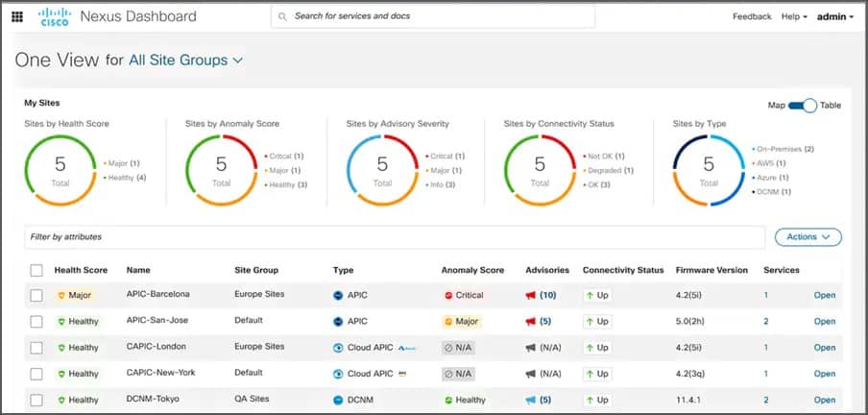Screen dimensions: 868x415
Task: Click the Cloud APIC icon in CAPIC-New-York row
Action: tap(338, 374)
